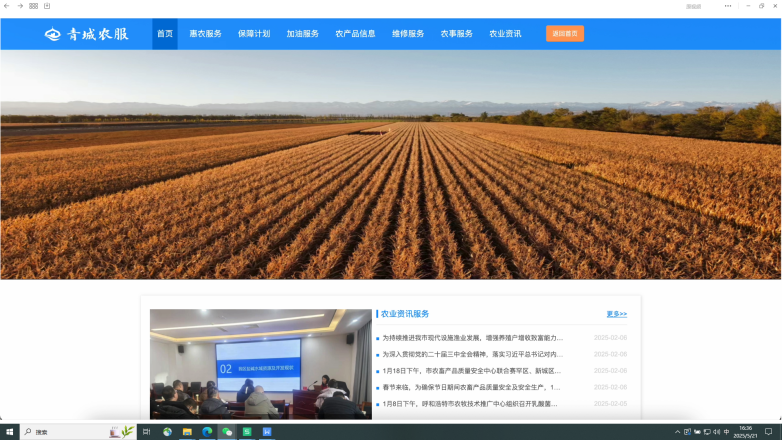Select the 首页 navigation tab
The width and height of the screenshot is (782, 440).
click(x=165, y=34)
